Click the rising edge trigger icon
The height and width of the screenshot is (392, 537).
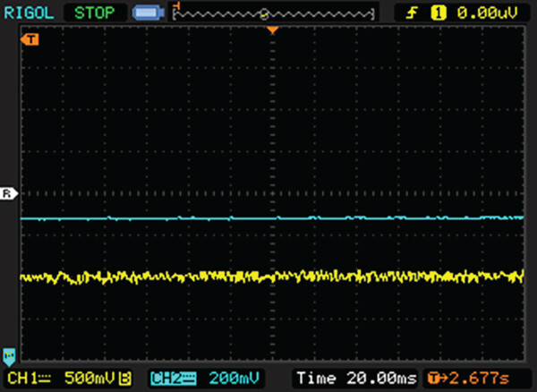tap(412, 13)
